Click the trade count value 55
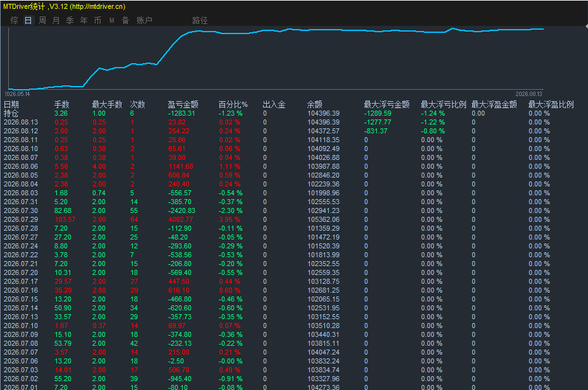Image resolution: width=588 pixels, height=390 pixels. pos(134,210)
